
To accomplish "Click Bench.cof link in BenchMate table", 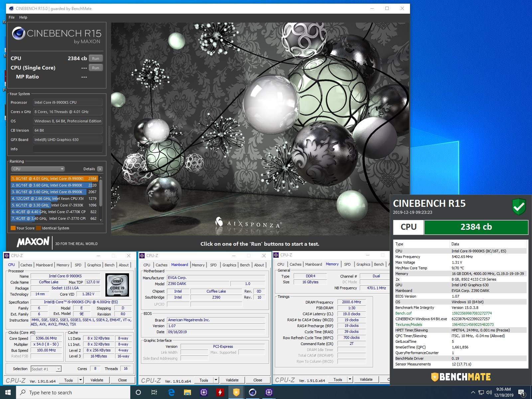I will pyautogui.click(x=403, y=313).
